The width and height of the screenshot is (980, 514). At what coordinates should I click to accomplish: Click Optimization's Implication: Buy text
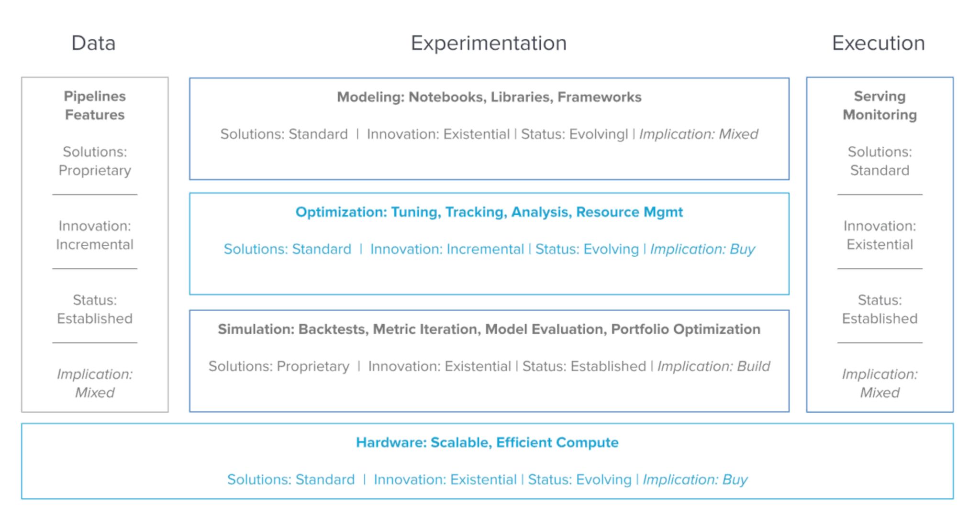coord(702,249)
